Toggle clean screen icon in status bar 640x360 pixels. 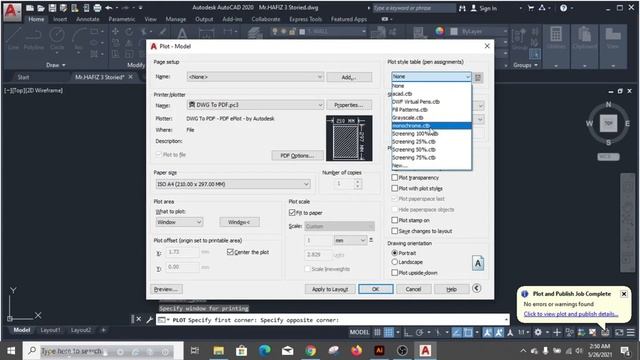619,332
